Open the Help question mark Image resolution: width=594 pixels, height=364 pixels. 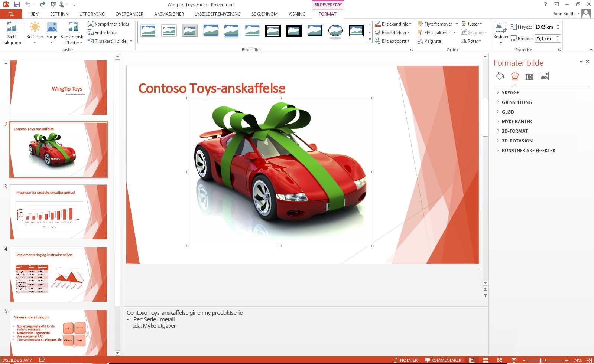545,4
